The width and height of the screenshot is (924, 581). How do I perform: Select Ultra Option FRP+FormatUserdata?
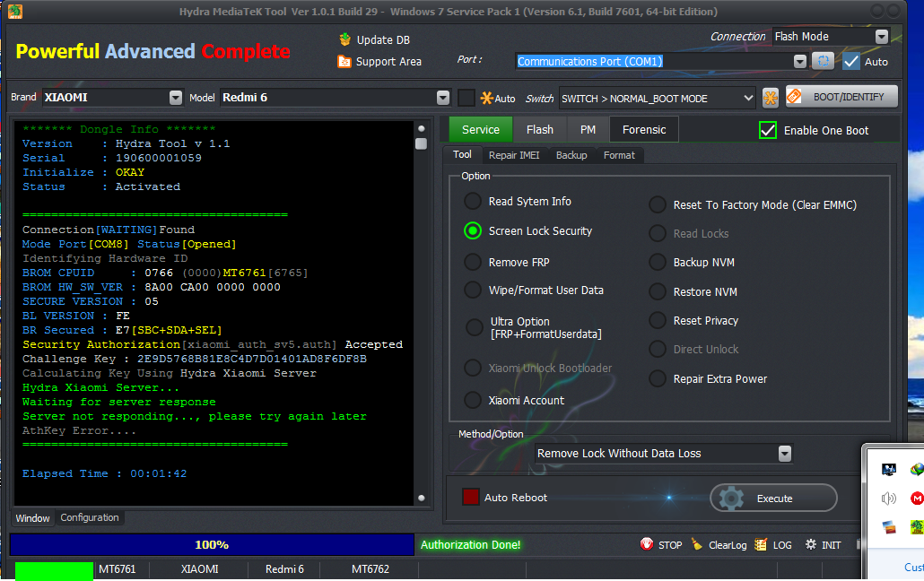pos(475,327)
